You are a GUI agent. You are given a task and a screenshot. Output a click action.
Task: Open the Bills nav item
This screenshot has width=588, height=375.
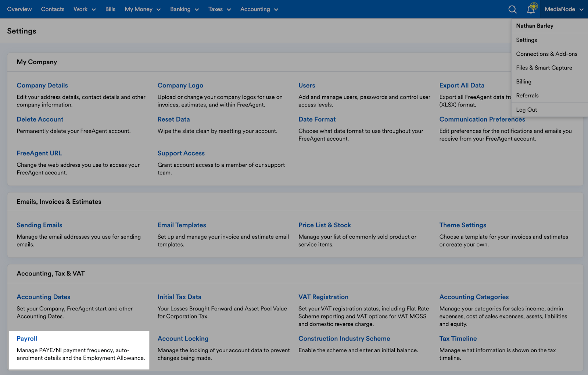pyautogui.click(x=110, y=9)
